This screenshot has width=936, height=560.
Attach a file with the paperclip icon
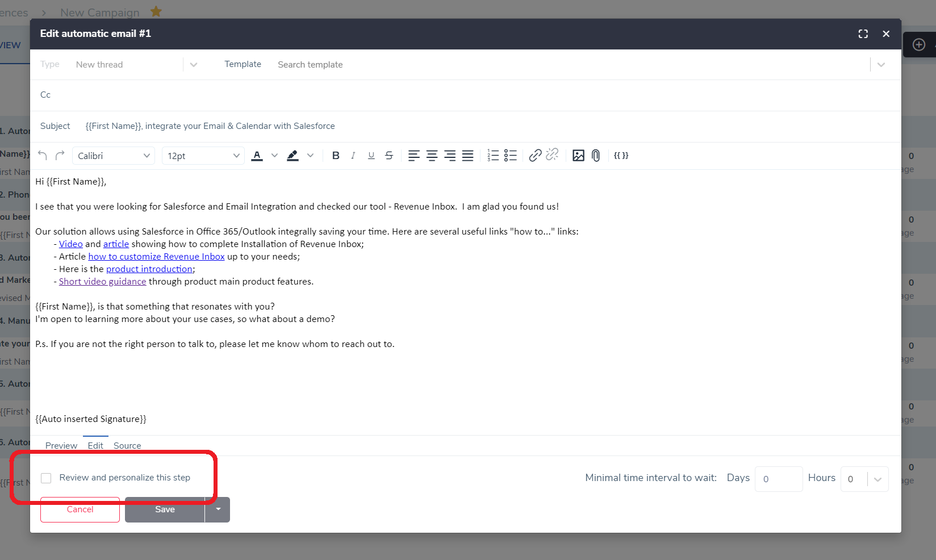(x=596, y=156)
